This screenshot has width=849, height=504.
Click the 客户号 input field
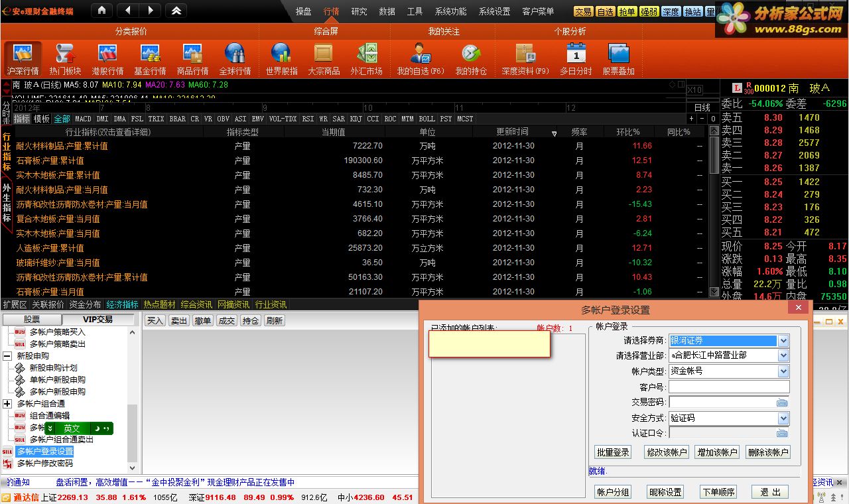[x=729, y=387]
